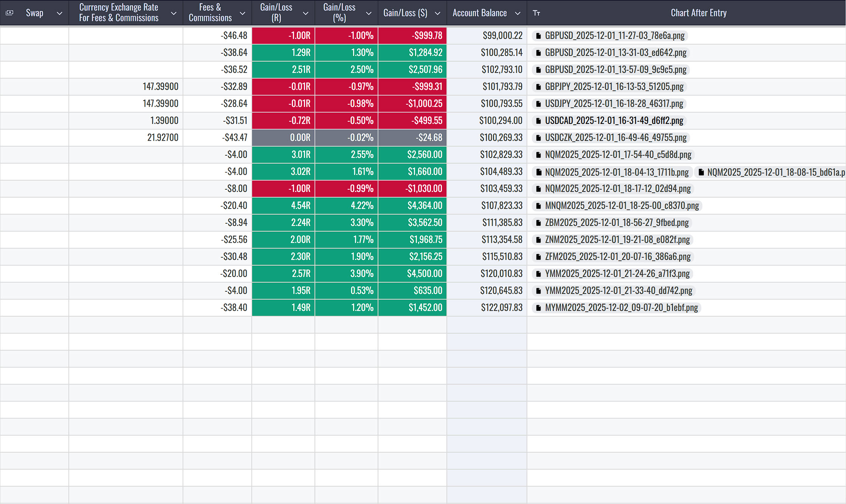
Task: Click file icon of MYMM2025 09-07-20 attachment
Action: [538, 308]
